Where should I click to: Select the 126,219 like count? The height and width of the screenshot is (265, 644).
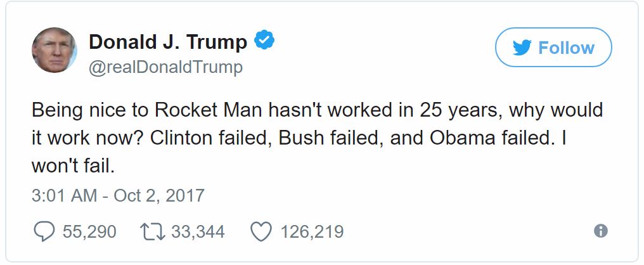(312, 232)
